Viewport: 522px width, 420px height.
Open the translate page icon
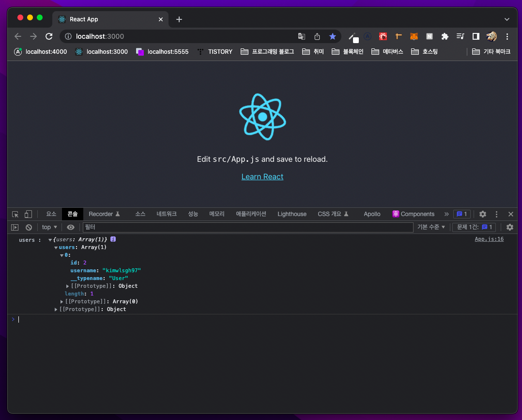[x=302, y=36]
